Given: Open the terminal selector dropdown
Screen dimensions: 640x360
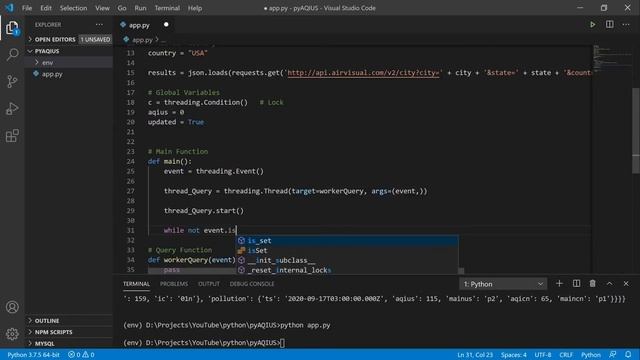Looking at the screenshot, I should (x=503, y=284).
